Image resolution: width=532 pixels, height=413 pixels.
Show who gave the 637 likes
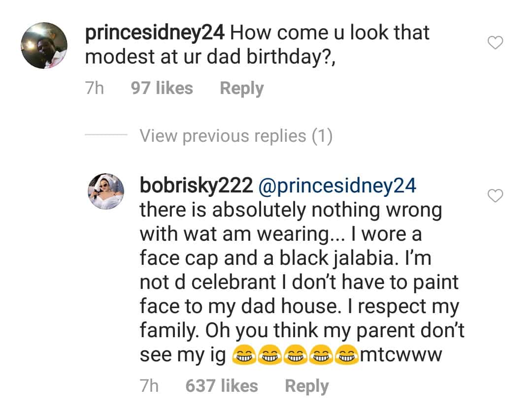tap(222, 386)
